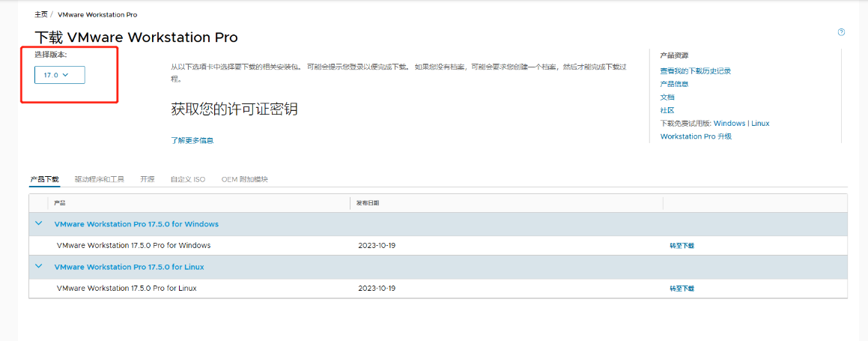
Task: Switch to the 自定义 ISO tab
Action: coord(188,179)
